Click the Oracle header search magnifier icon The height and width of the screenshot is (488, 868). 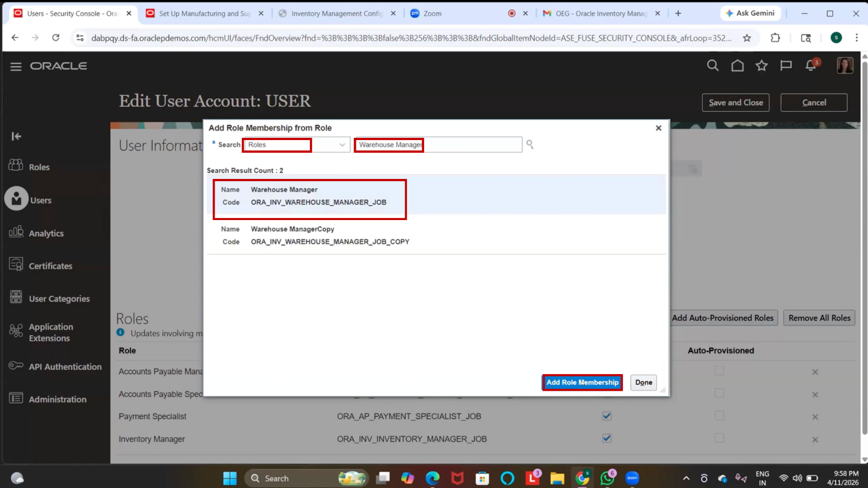pyautogui.click(x=712, y=66)
